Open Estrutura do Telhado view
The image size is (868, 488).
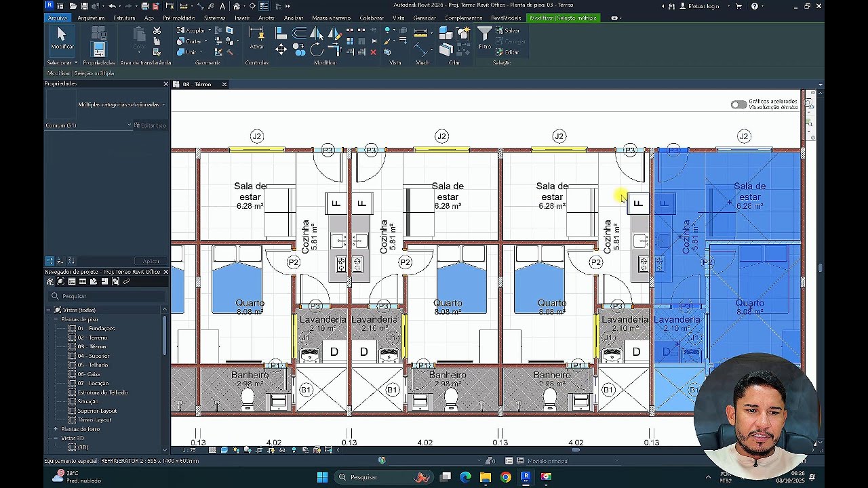point(102,392)
